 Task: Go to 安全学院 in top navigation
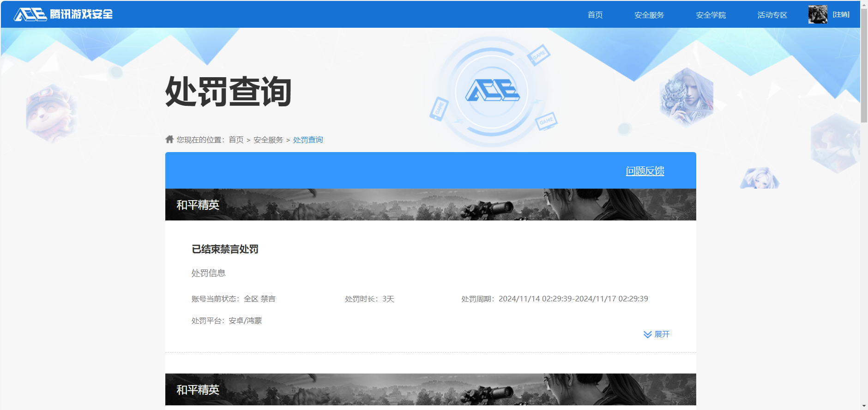point(711,15)
